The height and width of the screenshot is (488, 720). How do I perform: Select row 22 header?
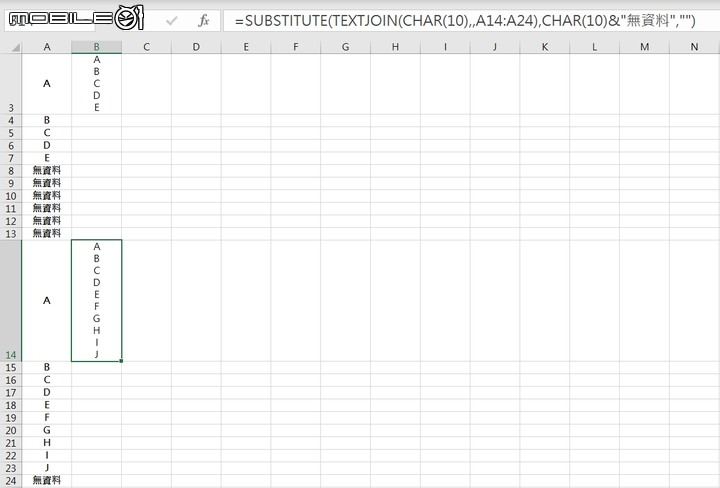[11, 455]
